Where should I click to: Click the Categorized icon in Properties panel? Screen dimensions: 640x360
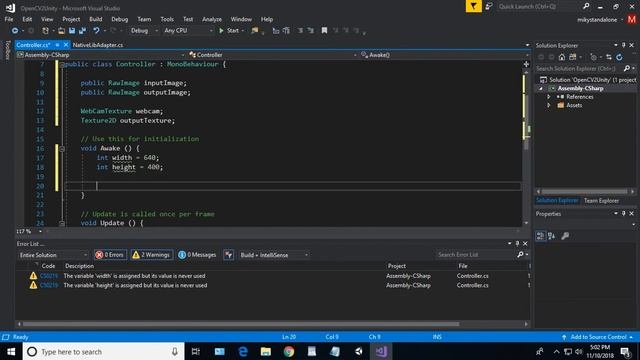(540, 236)
